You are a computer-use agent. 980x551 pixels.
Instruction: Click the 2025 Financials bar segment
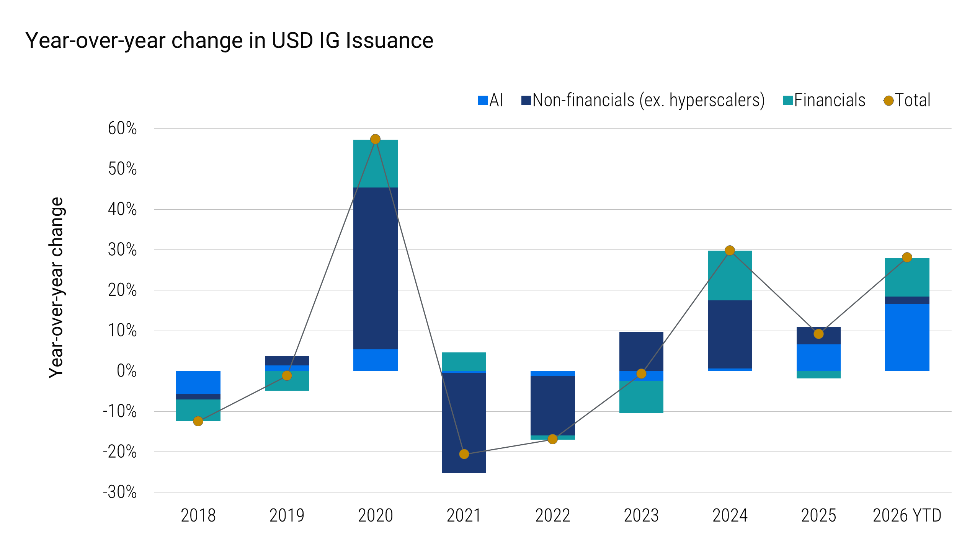pos(818,375)
